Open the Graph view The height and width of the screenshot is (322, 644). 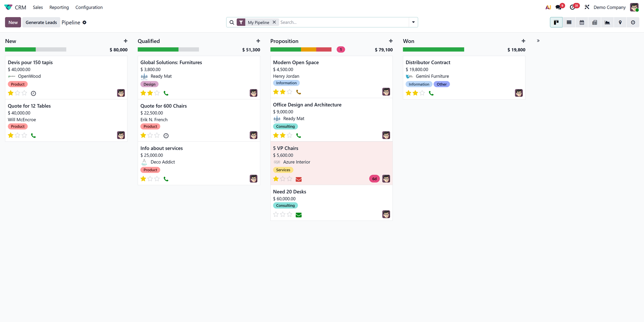607,22
